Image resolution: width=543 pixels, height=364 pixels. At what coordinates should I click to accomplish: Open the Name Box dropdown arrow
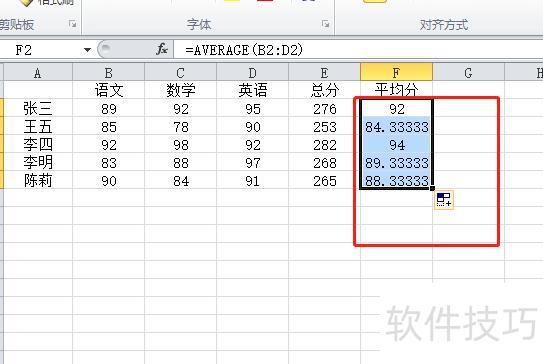87,50
